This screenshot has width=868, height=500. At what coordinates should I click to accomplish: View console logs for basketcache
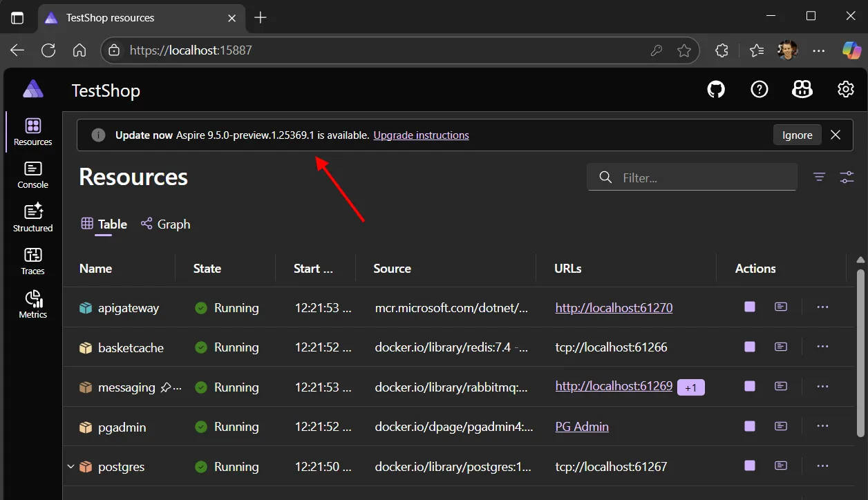click(781, 347)
